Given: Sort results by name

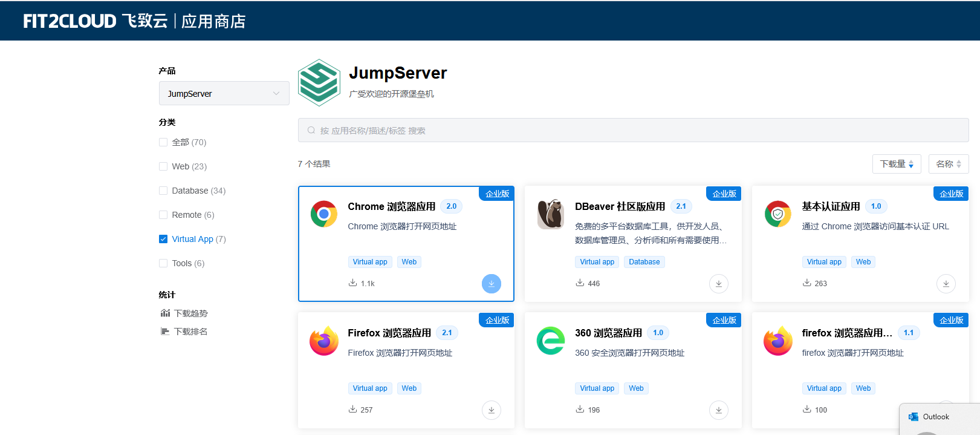Looking at the screenshot, I should pos(948,164).
